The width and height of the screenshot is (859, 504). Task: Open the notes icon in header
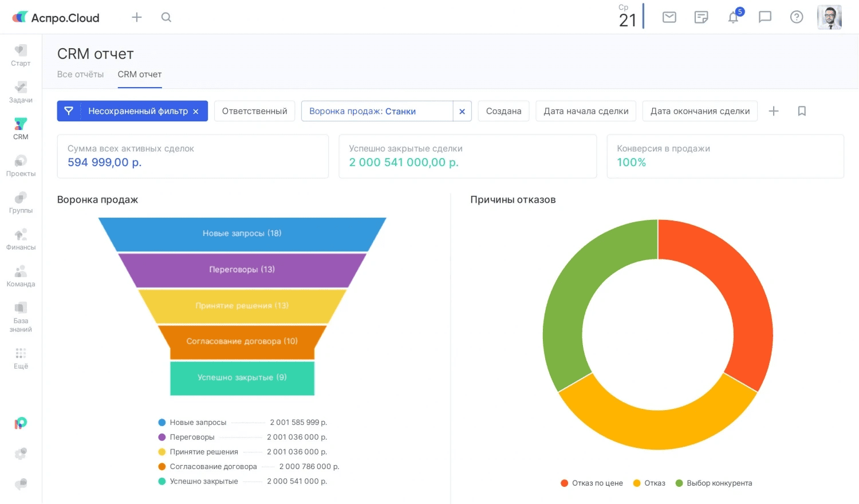tap(701, 17)
